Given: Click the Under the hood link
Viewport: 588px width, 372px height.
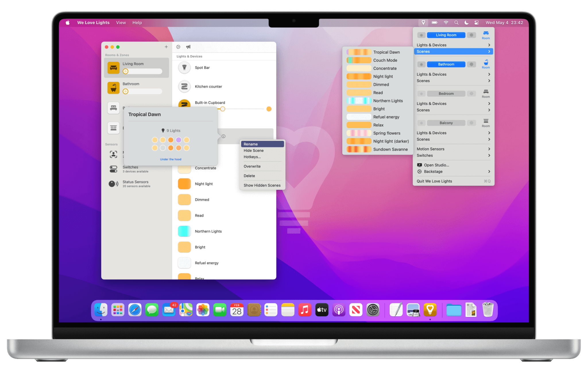Looking at the screenshot, I should [x=171, y=159].
